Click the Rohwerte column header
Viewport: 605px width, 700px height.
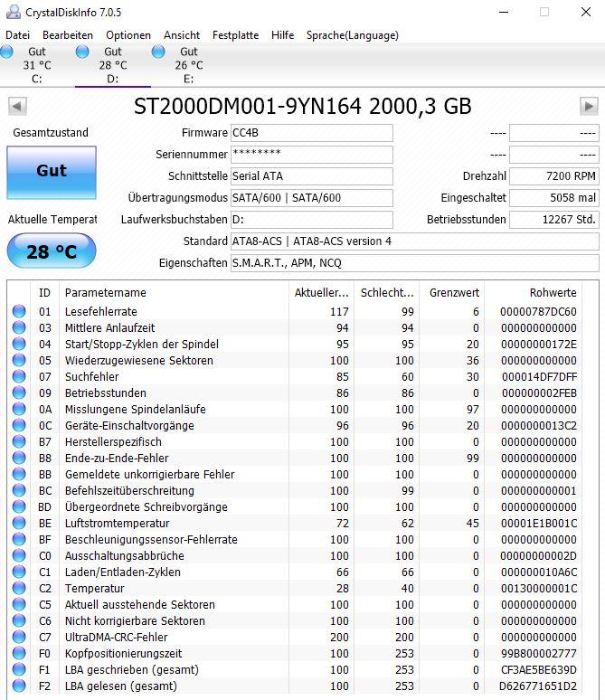pos(534,293)
